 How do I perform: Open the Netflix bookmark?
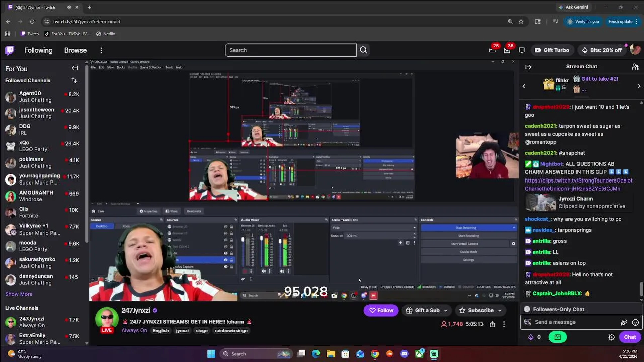[106, 34]
